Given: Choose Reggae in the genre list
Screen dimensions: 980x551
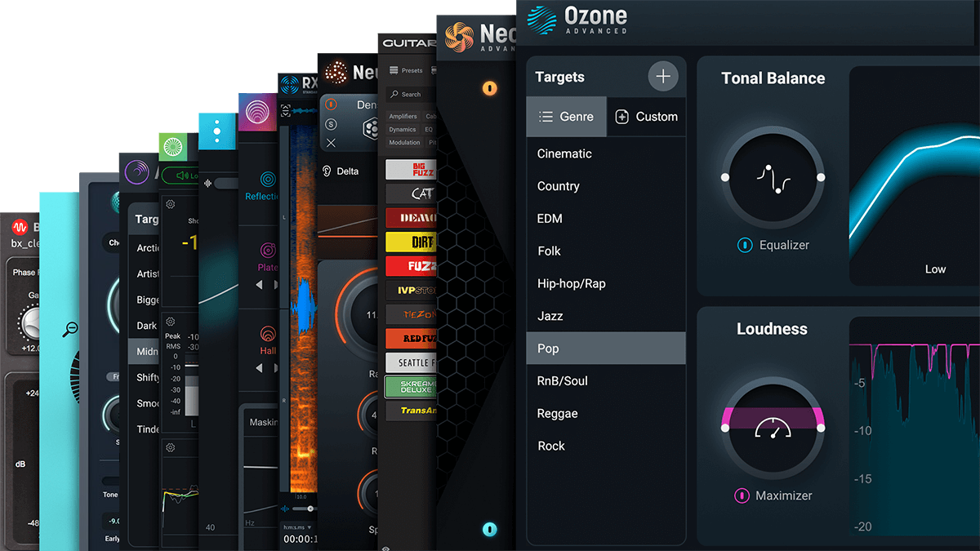Looking at the screenshot, I should (x=606, y=414).
